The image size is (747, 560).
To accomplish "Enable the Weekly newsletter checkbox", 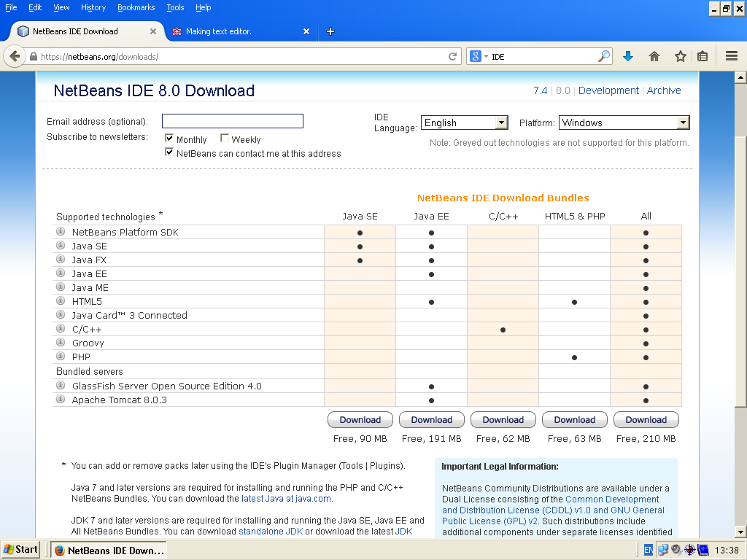I will tap(225, 139).
